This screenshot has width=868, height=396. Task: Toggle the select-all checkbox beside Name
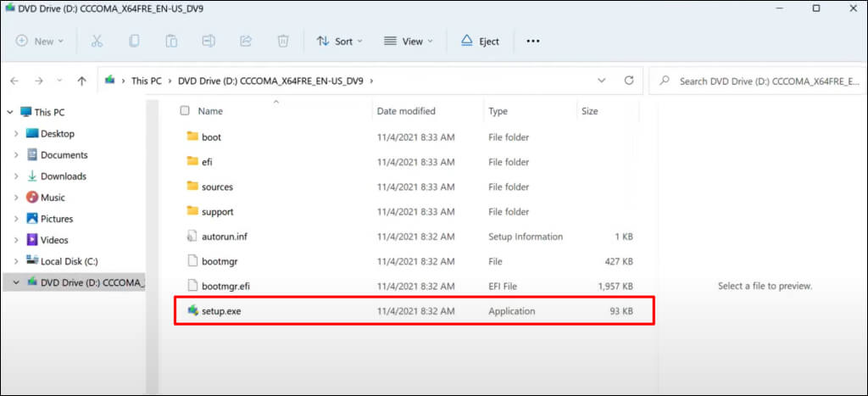pos(185,111)
